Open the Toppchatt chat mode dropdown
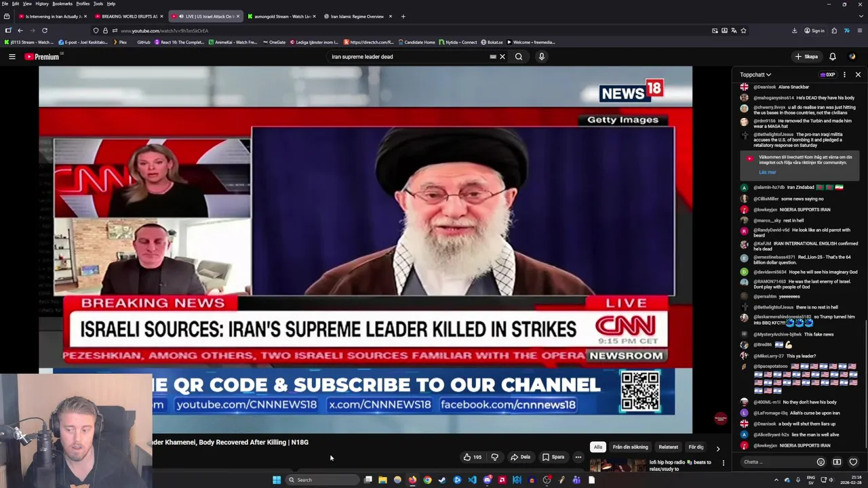 pos(755,75)
